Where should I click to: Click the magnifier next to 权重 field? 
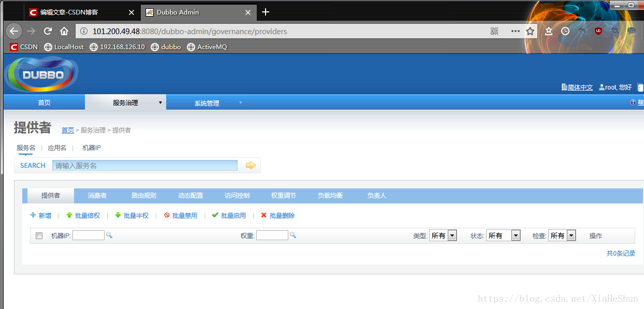tap(293, 235)
